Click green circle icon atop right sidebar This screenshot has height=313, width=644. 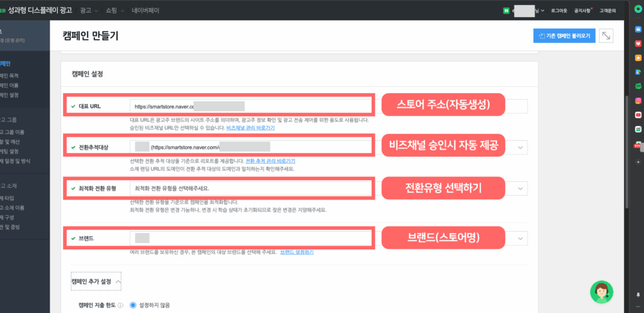click(638, 10)
